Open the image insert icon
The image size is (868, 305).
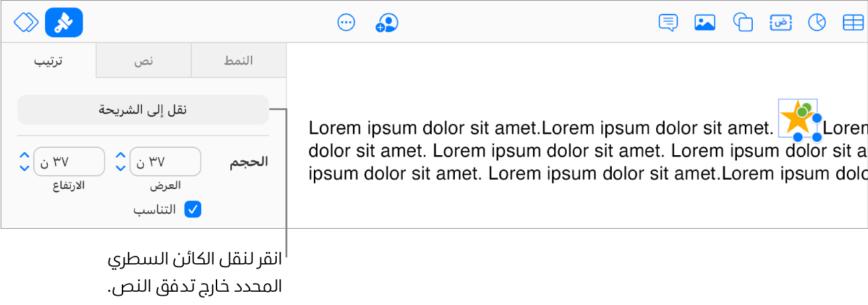pyautogui.click(x=704, y=23)
